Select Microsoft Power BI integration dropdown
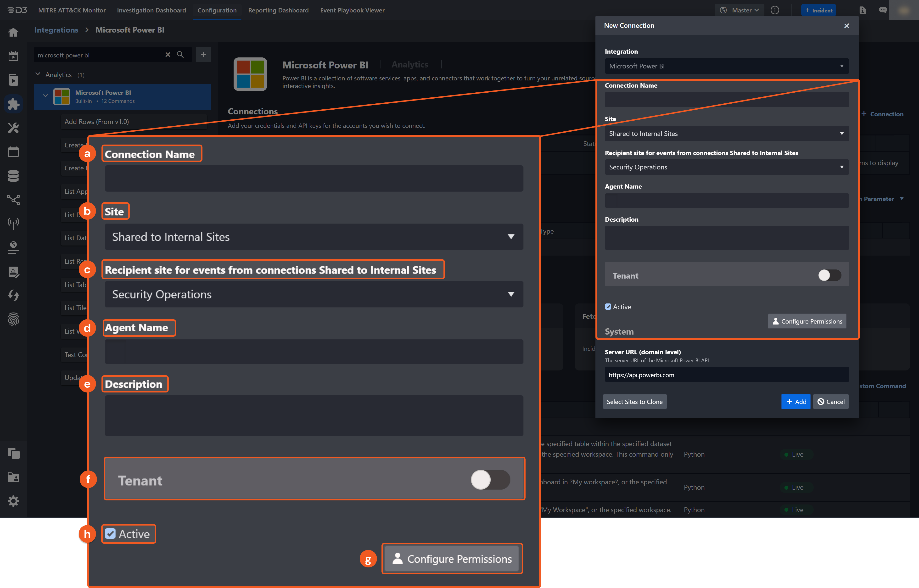The height and width of the screenshot is (588, 919). (725, 66)
